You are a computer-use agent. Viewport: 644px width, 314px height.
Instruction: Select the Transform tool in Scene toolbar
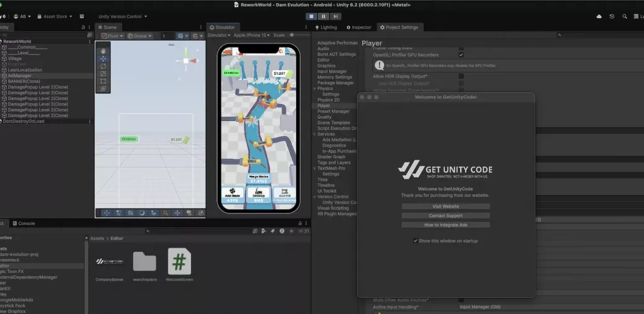coord(103,89)
